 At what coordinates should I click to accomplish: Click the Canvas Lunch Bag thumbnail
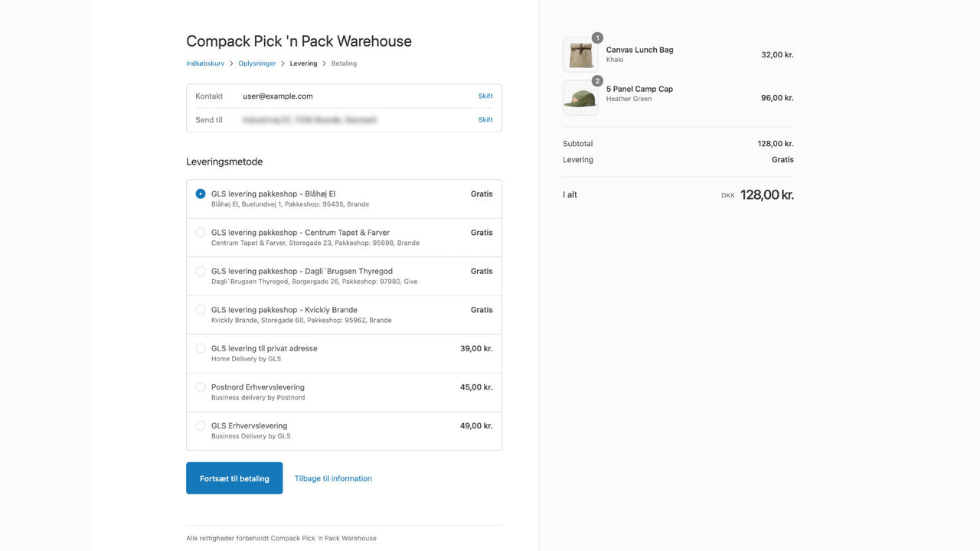(x=580, y=54)
